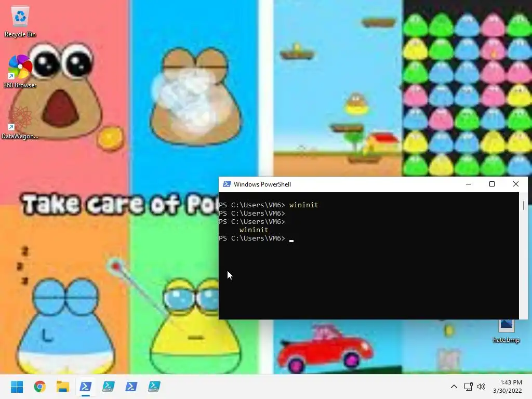This screenshot has width=532, height=399.
Task: Show hidden tray icons with the chevron
Action: click(x=454, y=387)
